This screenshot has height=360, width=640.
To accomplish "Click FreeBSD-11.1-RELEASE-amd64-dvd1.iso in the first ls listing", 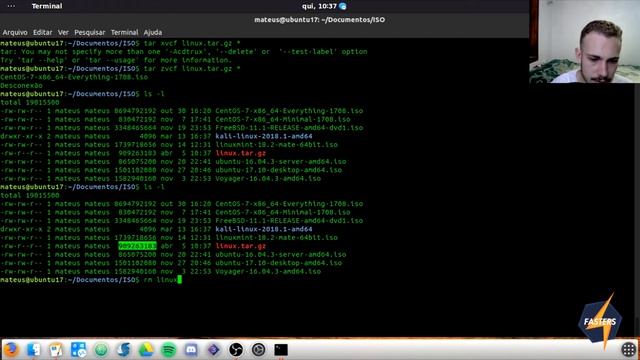I will coord(289,128).
